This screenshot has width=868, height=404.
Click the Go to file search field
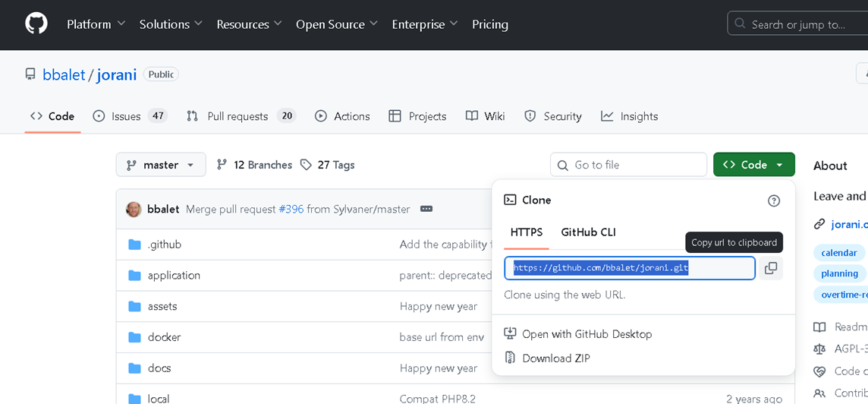(x=628, y=165)
